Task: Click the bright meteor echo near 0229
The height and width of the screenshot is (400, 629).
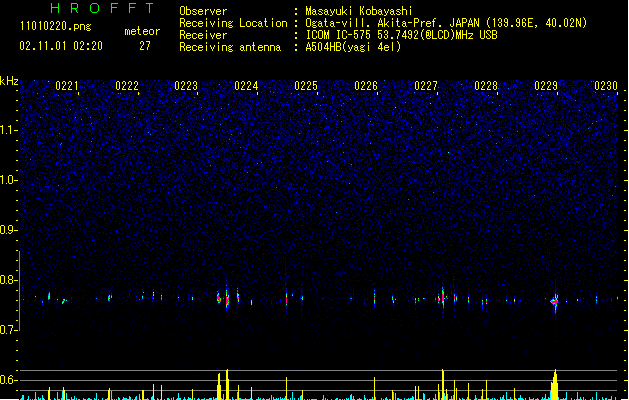Action: [555, 301]
